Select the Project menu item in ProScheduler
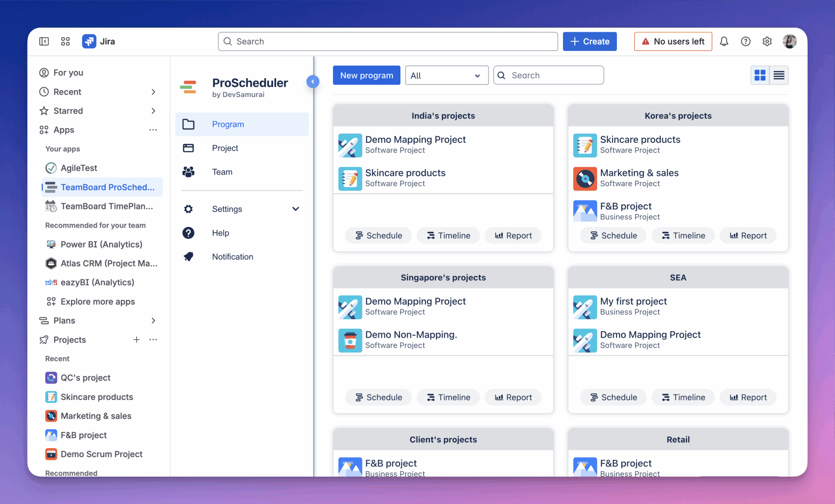The height and width of the screenshot is (504, 835). (242, 148)
